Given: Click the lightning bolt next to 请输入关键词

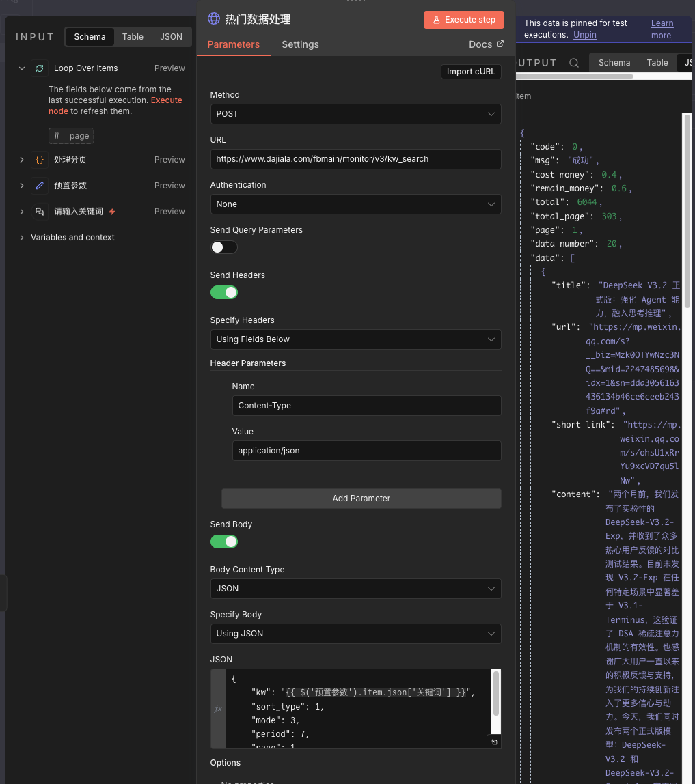Looking at the screenshot, I should [x=112, y=212].
